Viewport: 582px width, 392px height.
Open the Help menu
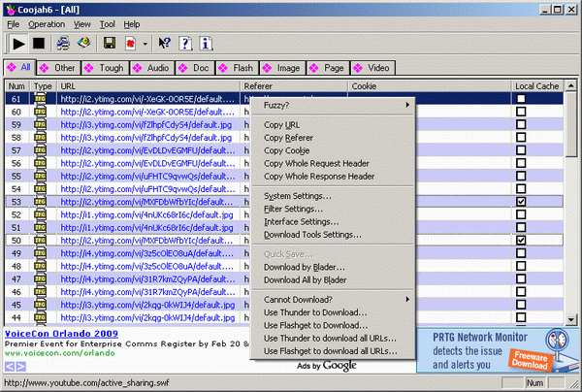[x=131, y=24]
